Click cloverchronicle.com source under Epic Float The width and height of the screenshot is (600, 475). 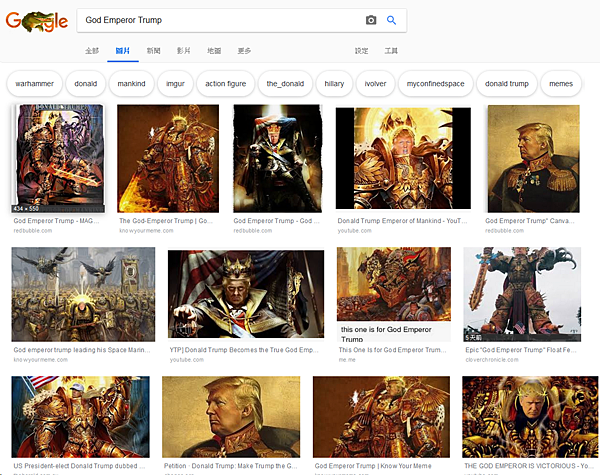pos(492,360)
